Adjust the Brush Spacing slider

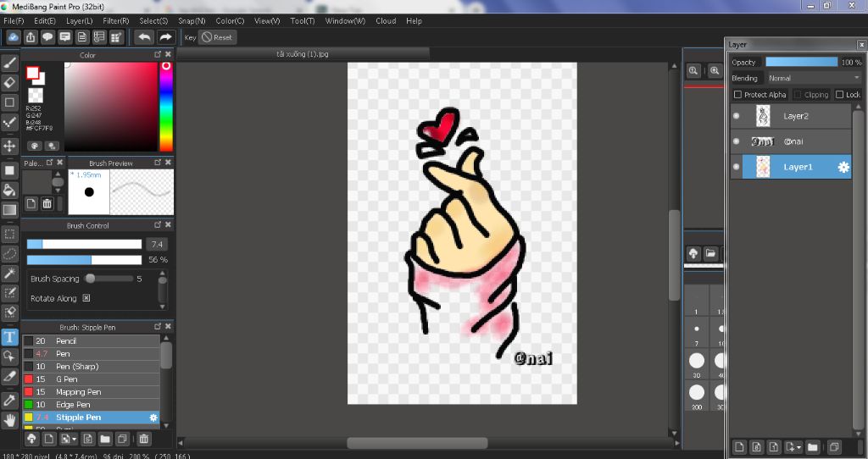click(109, 279)
